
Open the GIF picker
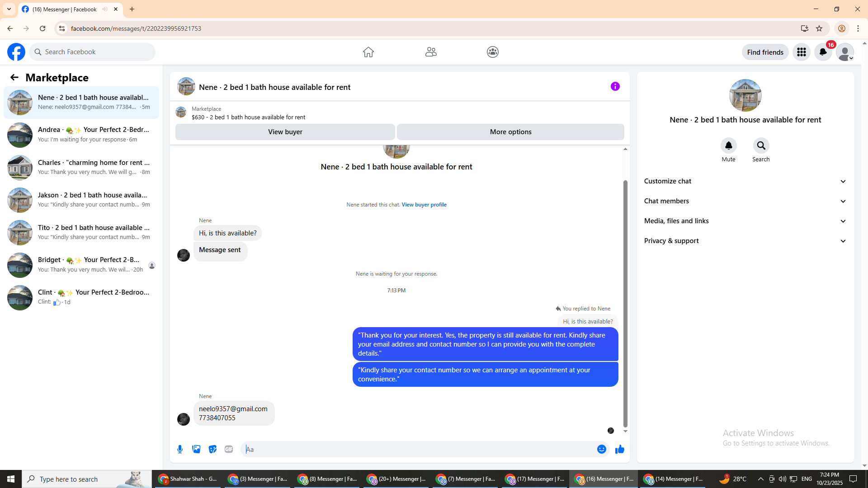(229, 449)
